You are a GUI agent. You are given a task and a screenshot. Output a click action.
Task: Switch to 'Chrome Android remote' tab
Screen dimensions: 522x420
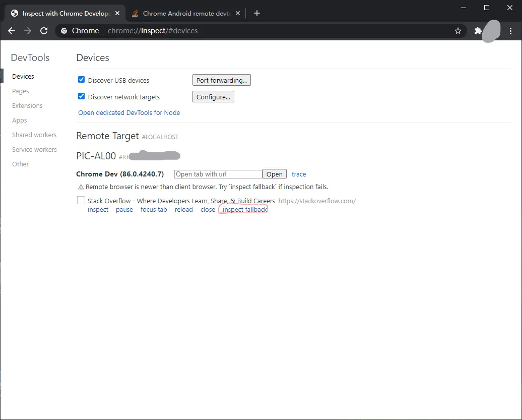pyautogui.click(x=186, y=13)
